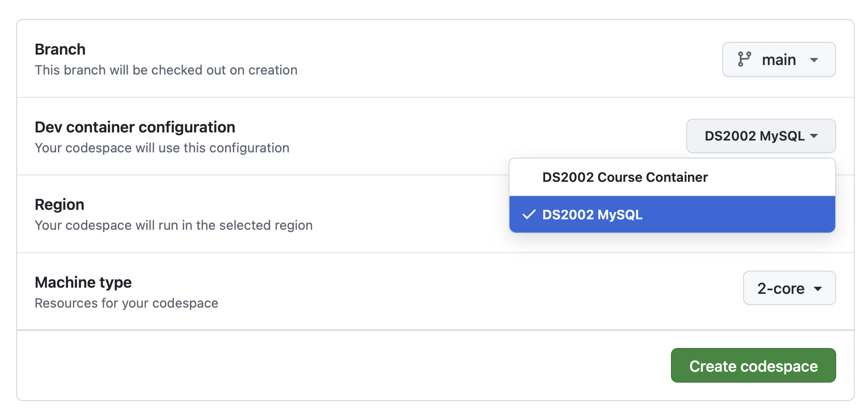Click the Region heading
The height and width of the screenshot is (413, 868).
59,205
